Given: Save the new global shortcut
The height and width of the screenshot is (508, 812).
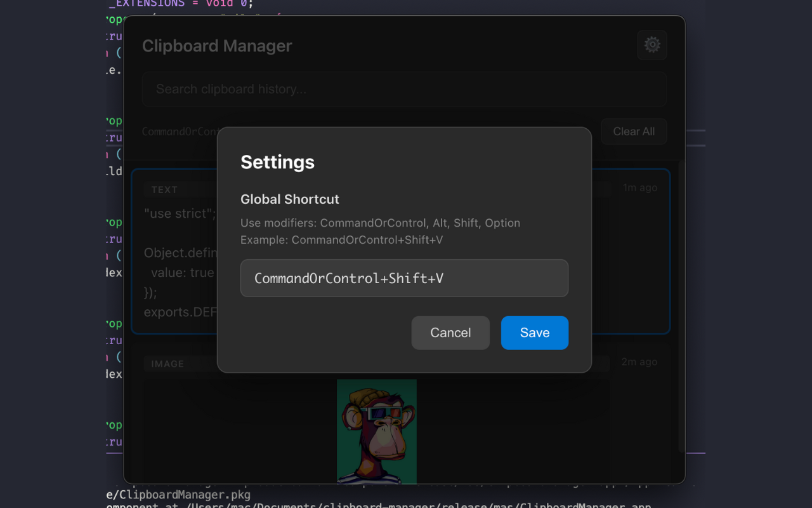Looking at the screenshot, I should pos(534,333).
